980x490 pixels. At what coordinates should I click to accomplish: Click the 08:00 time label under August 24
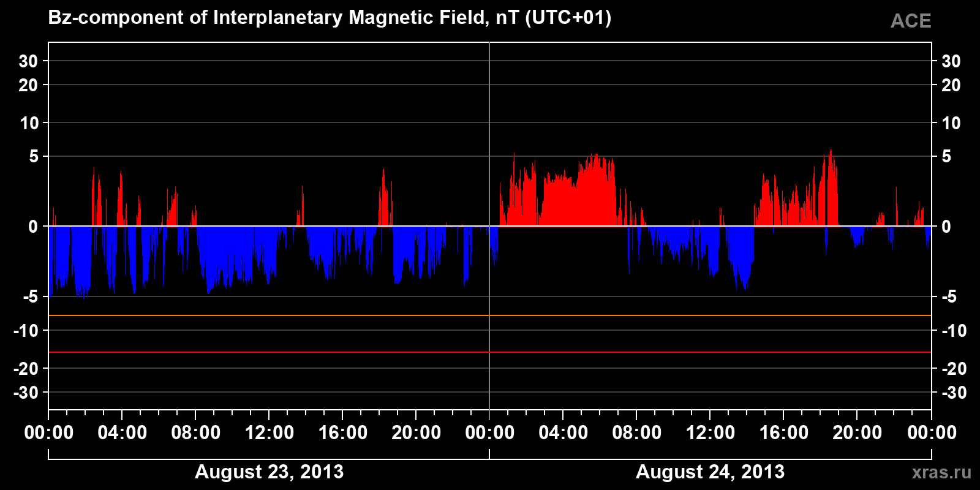click(x=637, y=432)
